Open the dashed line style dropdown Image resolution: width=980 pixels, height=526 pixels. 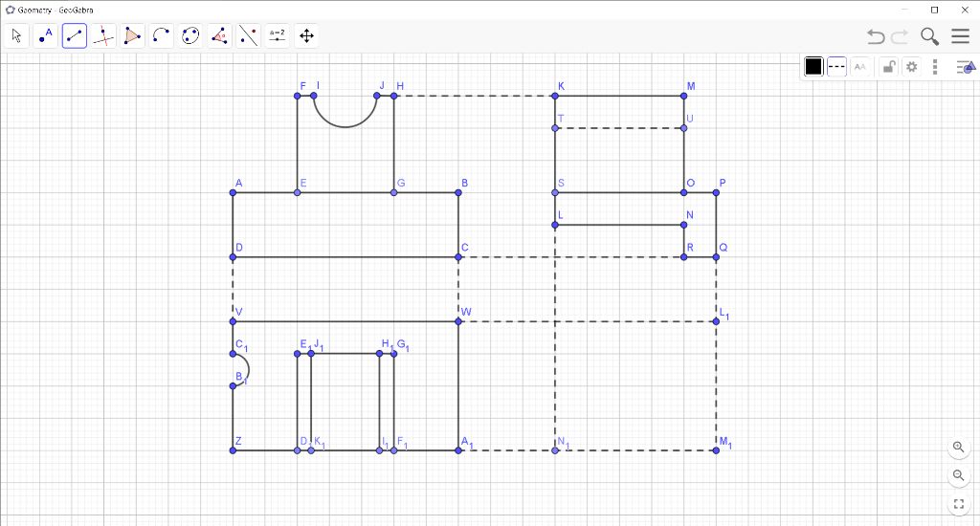[x=836, y=66]
